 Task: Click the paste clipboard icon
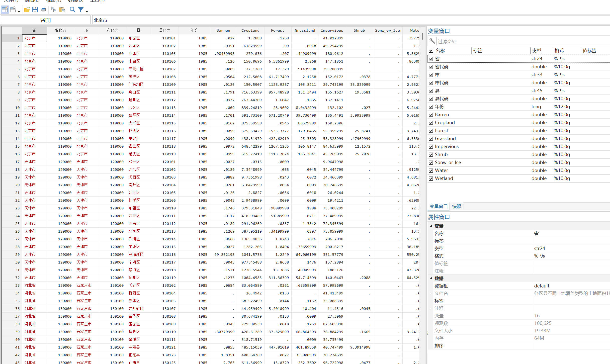[62, 10]
